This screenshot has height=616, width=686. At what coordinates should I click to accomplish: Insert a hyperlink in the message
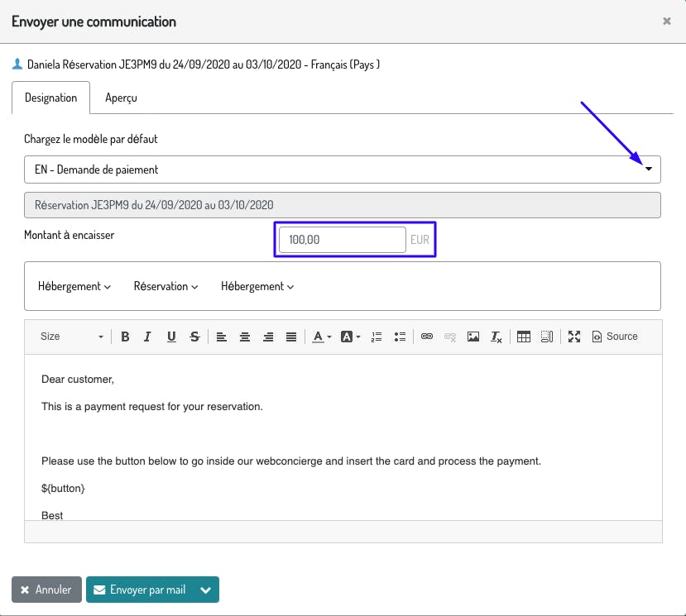click(427, 337)
